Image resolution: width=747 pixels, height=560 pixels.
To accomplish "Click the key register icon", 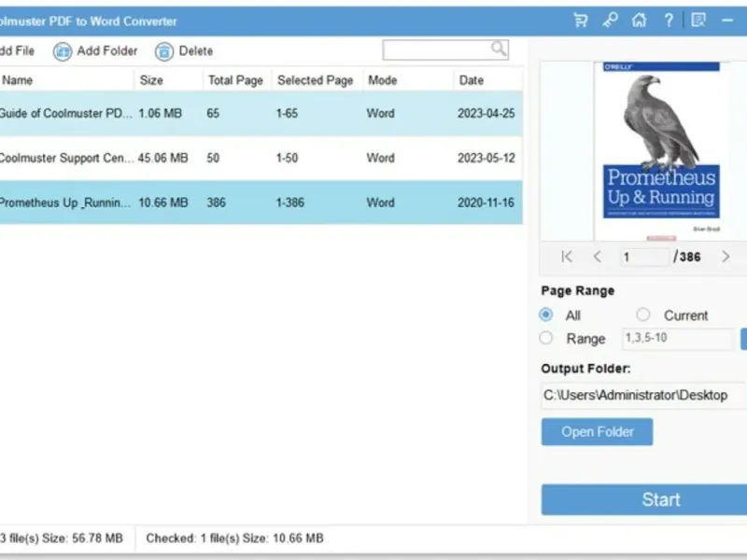I will tap(610, 21).
